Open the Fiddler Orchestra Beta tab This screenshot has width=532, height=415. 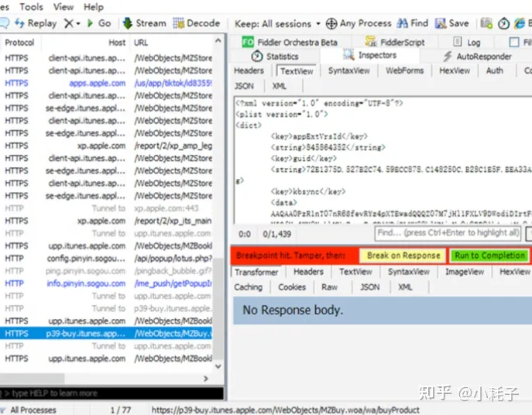click(248, 42)
